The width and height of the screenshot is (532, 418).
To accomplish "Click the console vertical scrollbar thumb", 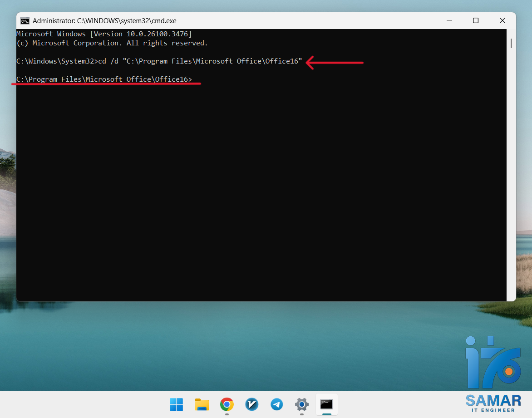I will pyautogui.click(x=511, y=43).
